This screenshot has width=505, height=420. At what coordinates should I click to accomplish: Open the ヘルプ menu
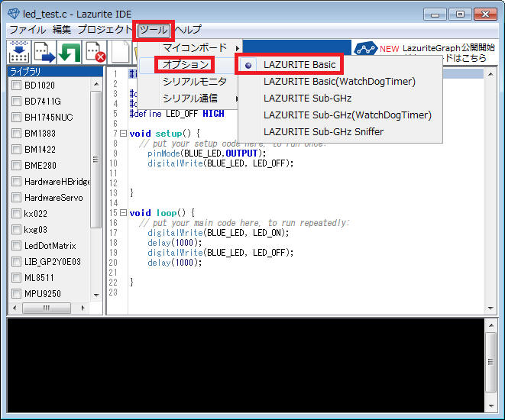[189, 30]
